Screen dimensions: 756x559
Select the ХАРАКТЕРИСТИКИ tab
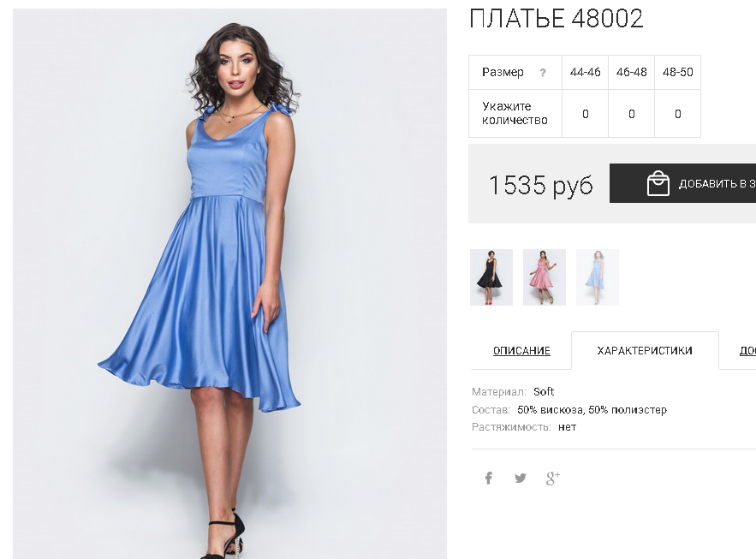(645, 351)
